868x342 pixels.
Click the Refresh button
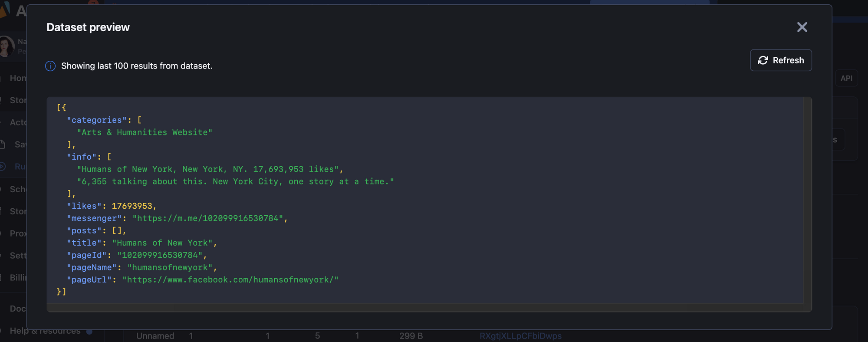point(781,60)
